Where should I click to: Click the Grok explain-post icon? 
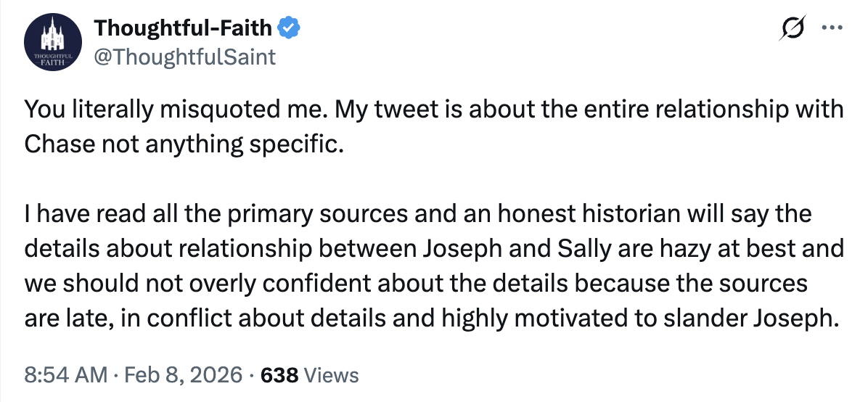(793, 30)
